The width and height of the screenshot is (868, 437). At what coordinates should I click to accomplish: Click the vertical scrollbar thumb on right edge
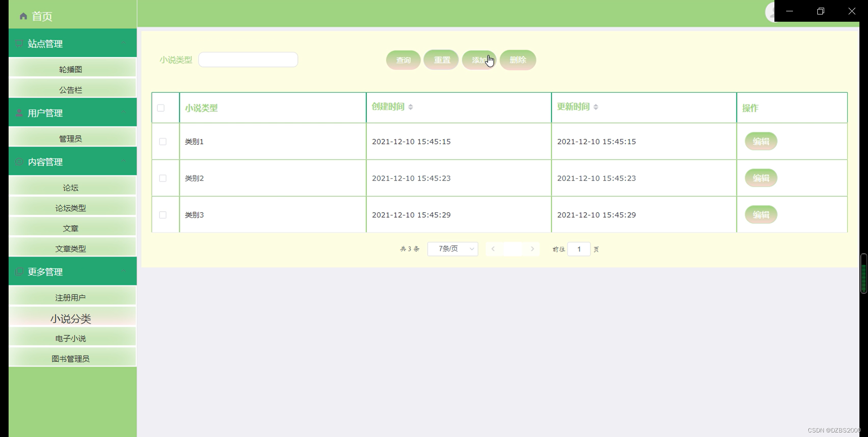(x=863, y=273)
